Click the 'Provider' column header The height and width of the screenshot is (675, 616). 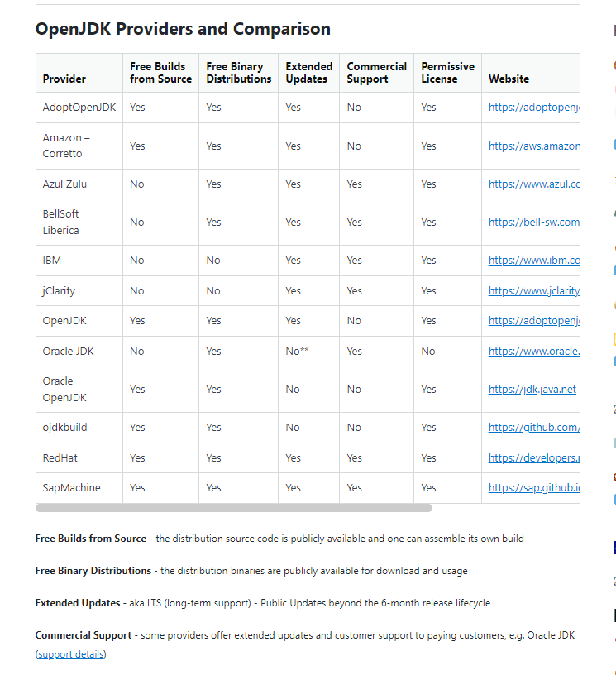coord(64,79)
